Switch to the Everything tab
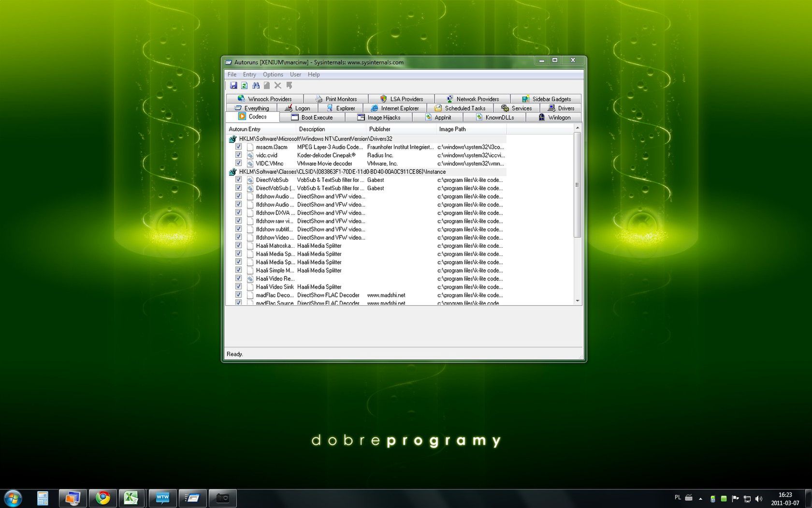812x508 pixels. coord(251,108)
